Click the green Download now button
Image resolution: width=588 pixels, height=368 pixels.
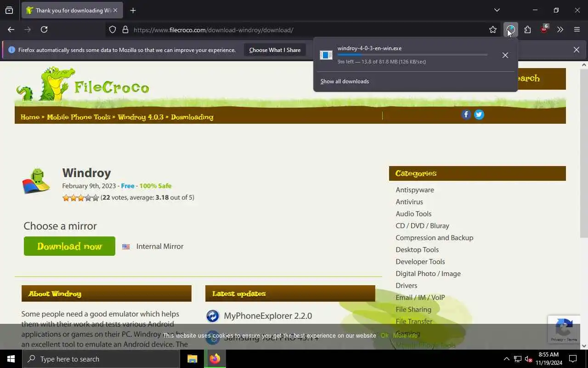(x=69, y=246)
